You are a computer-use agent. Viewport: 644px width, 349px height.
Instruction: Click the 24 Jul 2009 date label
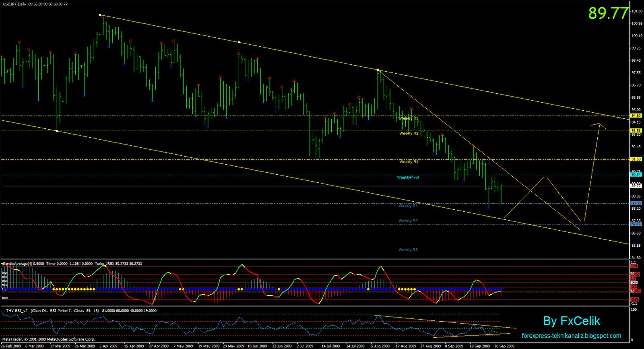[355, 346]
